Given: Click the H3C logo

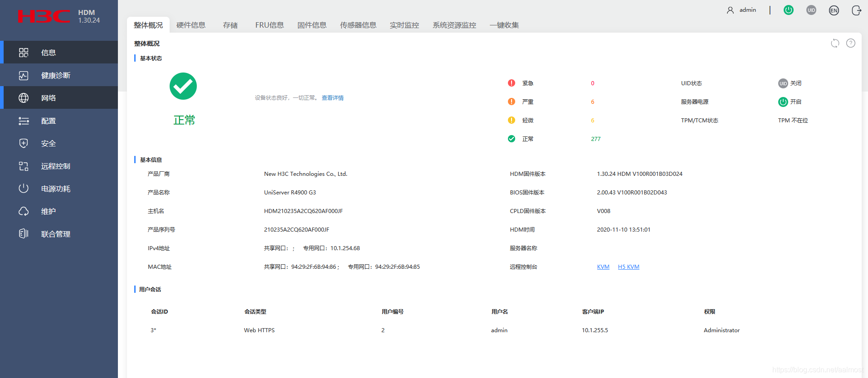Looking at the screenshot, I should point(44,16).
